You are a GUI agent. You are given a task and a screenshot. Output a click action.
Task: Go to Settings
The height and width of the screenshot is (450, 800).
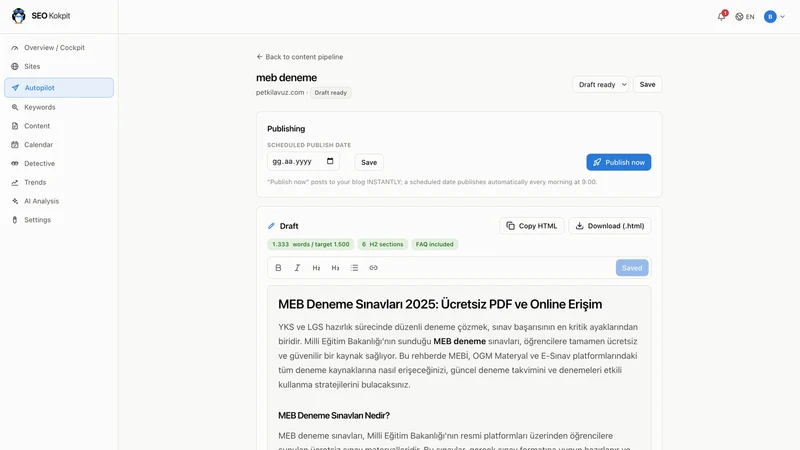pyautogui.click(x=59, y=220)
